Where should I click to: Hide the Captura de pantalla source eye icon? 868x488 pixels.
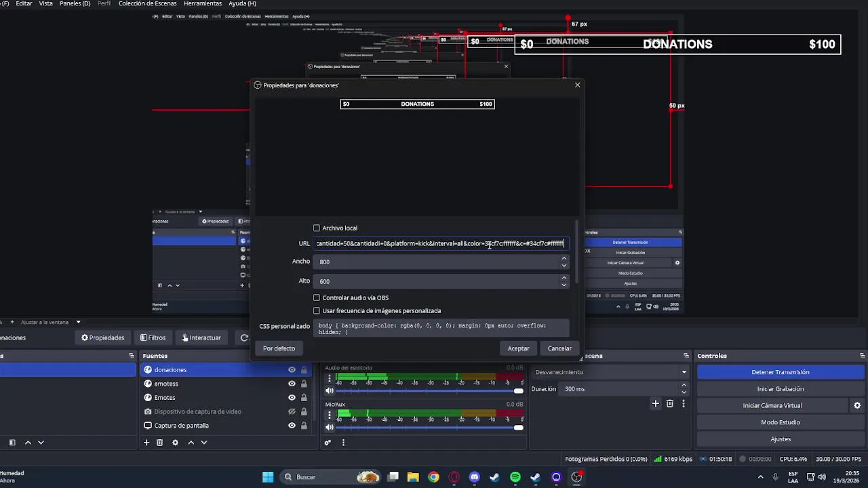click(x=292, y=426)
